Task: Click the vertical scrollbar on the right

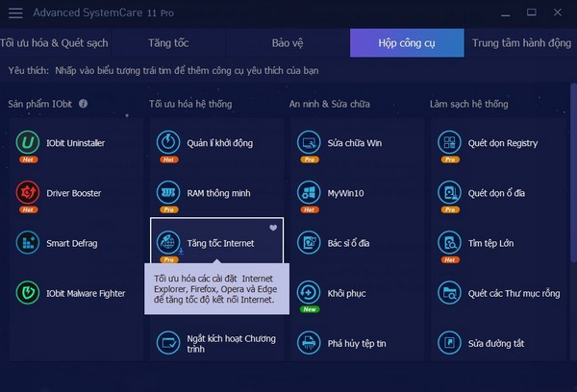Action: (x=573, y=173)
